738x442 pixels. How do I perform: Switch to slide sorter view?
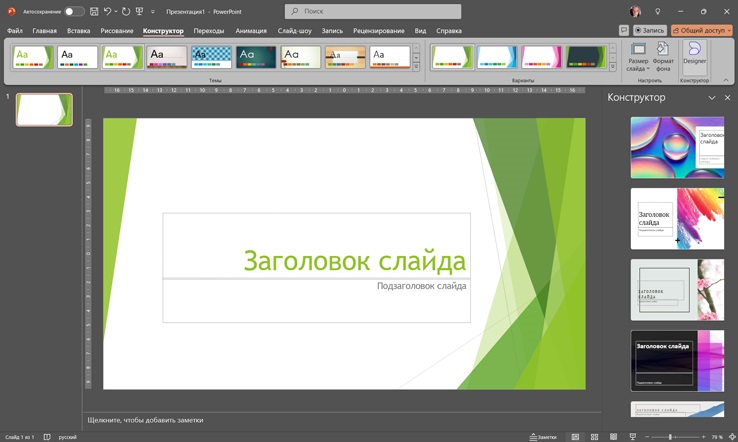tap(594, 437)
